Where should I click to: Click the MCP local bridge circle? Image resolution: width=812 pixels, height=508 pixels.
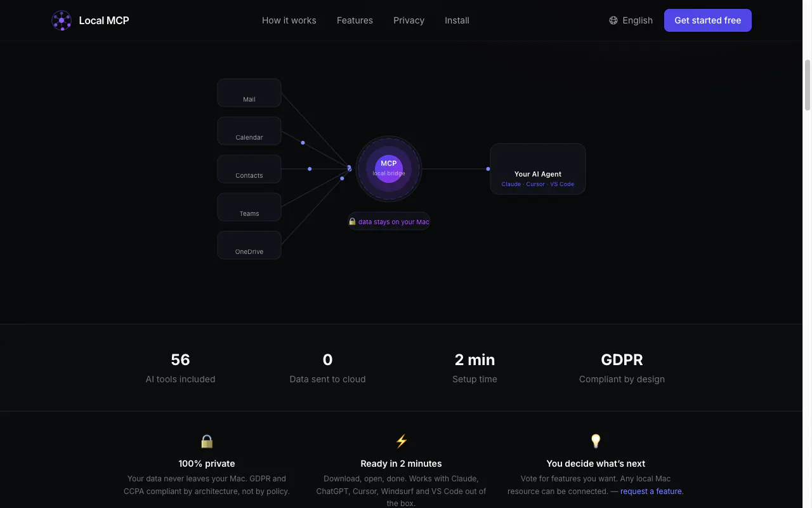pos(389,169)
